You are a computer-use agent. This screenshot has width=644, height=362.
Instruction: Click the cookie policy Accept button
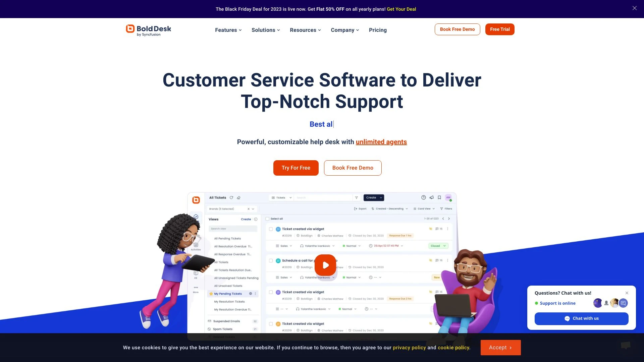[500, 347]
